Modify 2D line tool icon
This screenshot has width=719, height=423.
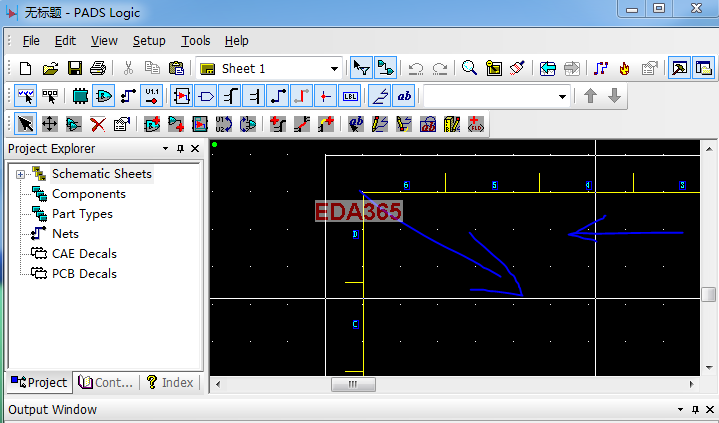point(404,124)
